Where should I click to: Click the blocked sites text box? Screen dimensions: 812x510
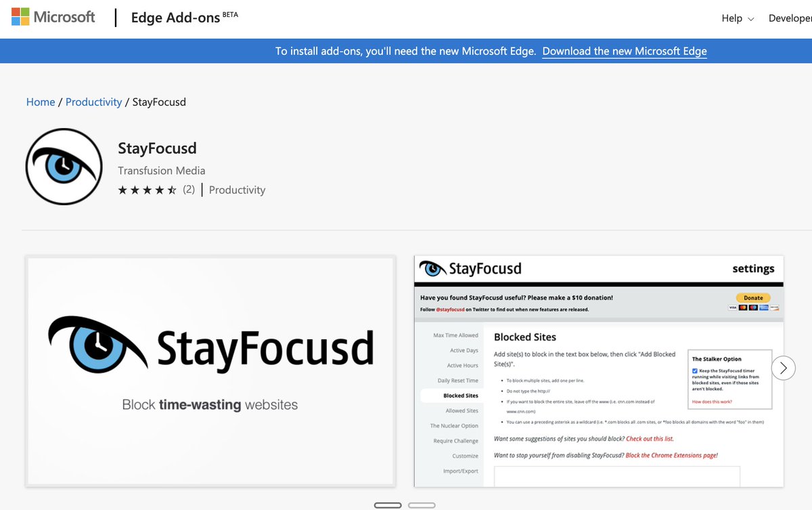[617, 476]
